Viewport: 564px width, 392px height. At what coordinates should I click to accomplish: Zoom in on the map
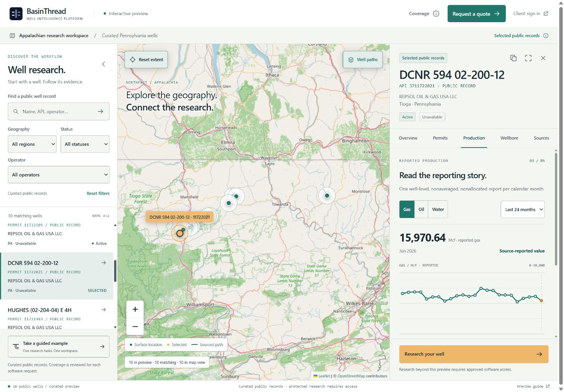click(135, 309)
